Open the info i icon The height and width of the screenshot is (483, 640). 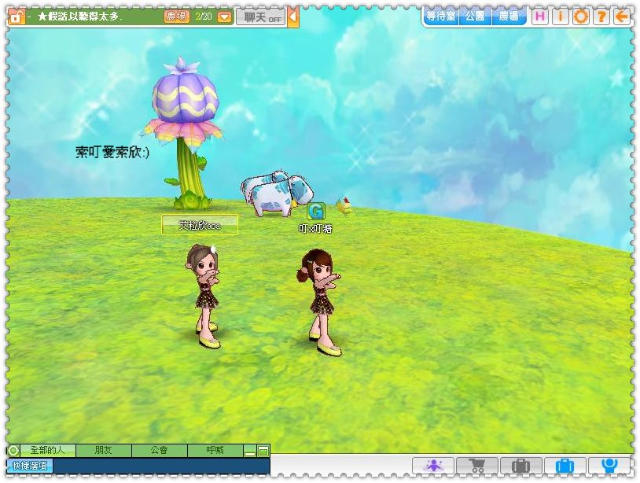coord(560,17)
